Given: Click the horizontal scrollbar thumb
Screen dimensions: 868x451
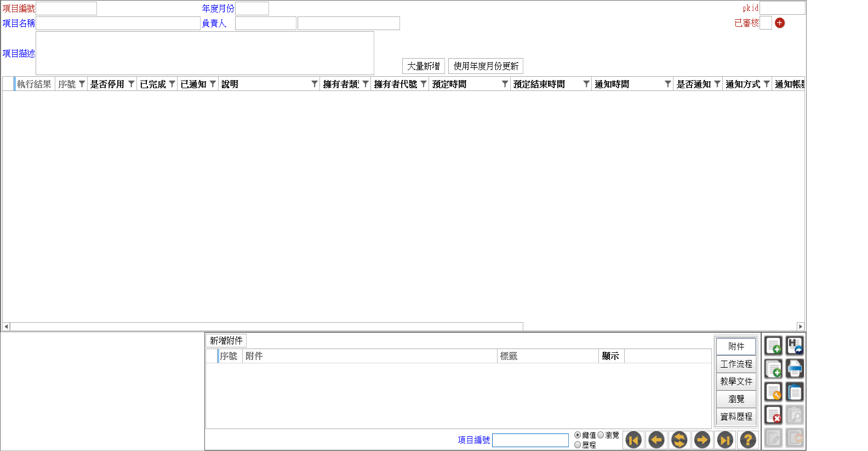Looking at the screenshot, I should [x=266, y=327].
